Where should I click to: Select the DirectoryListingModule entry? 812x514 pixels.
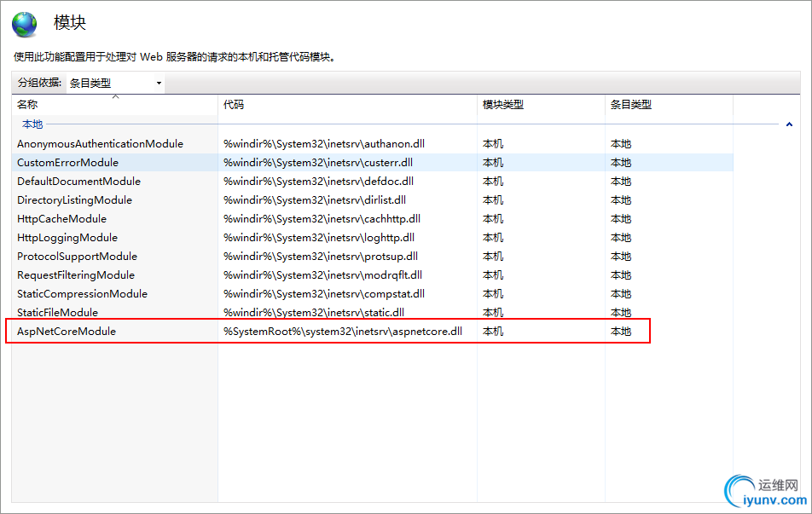click(x=74, y=199)
